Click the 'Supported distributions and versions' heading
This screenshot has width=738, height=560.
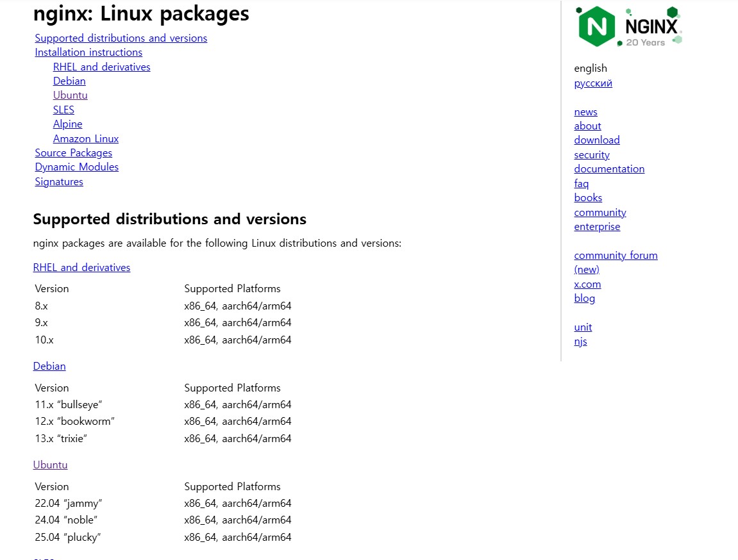(x=169, y=219)
